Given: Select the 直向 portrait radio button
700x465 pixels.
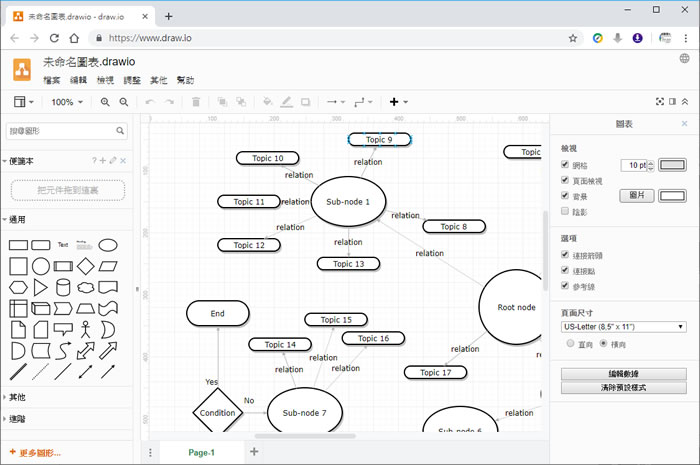Looking at the screenshot, I should pos(571,343).
